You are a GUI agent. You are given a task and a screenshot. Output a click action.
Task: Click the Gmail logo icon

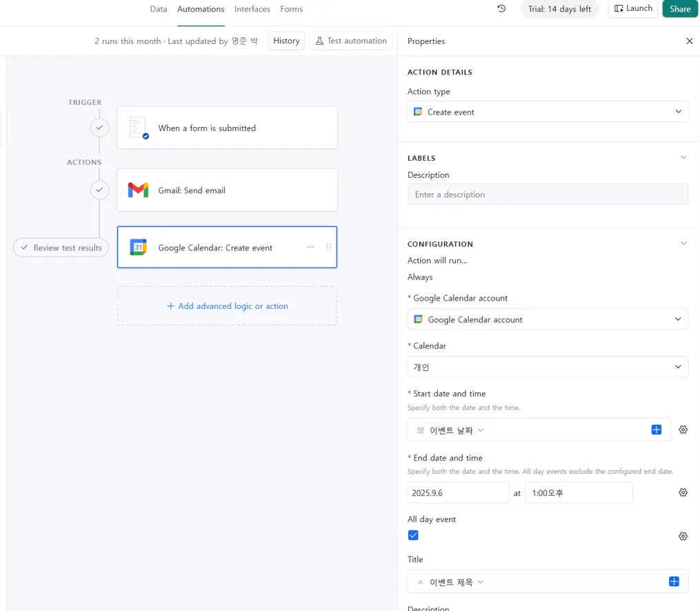point(138,190)
